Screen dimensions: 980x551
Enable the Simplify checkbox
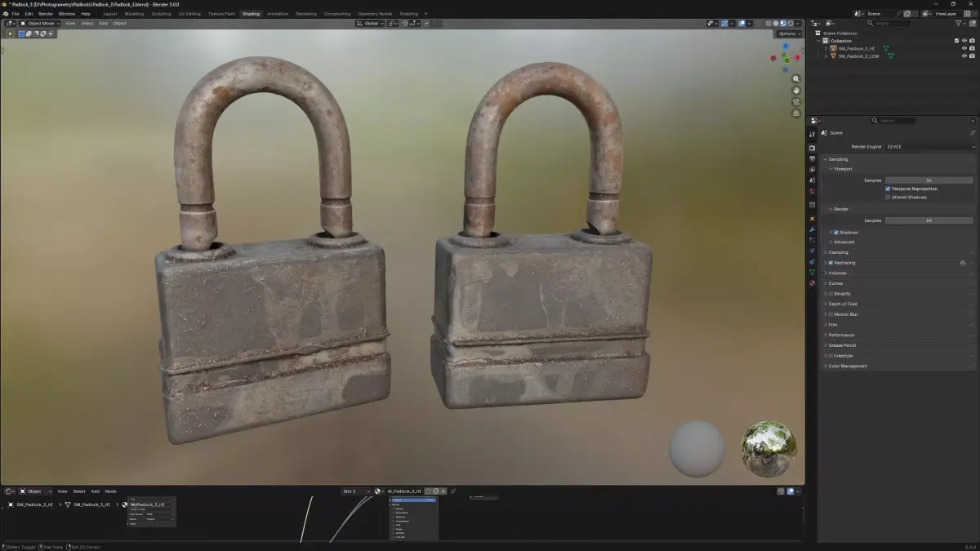(831, 293)
